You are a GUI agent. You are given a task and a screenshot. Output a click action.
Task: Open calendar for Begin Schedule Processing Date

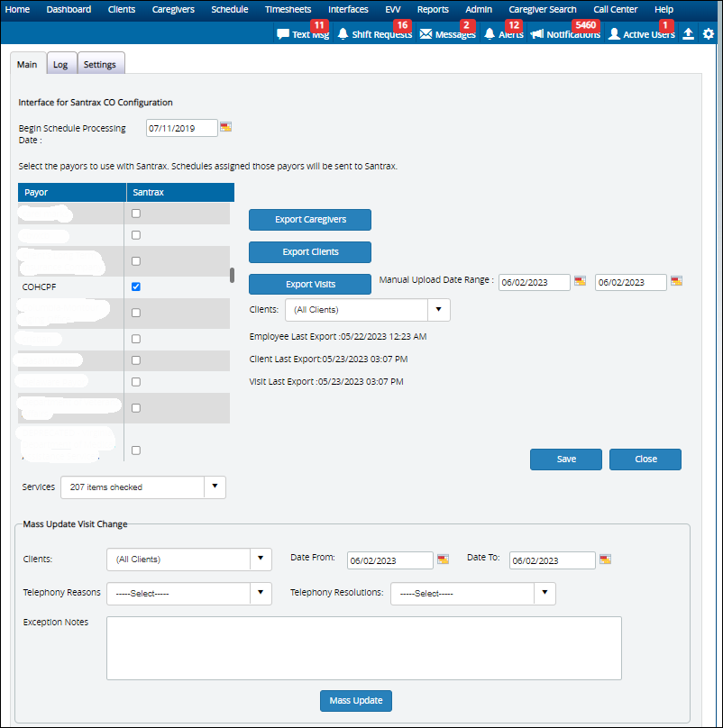tap(225, 127)
